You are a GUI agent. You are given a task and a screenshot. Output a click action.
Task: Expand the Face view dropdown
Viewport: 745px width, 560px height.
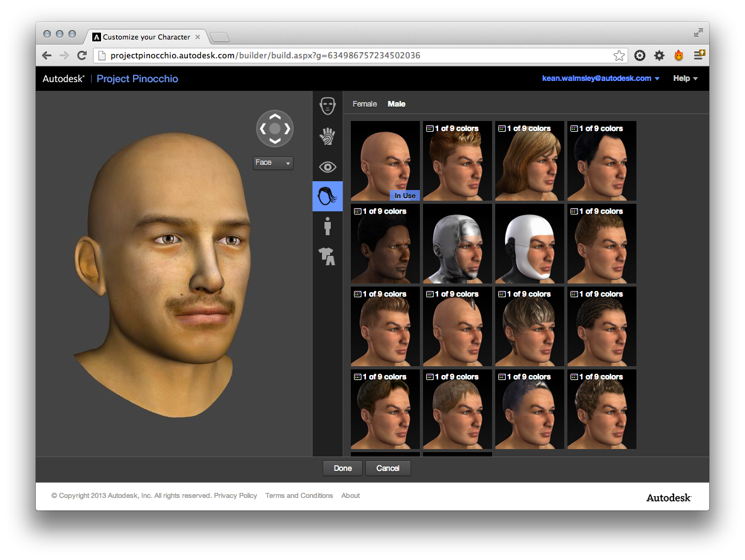tap(273, 163)
